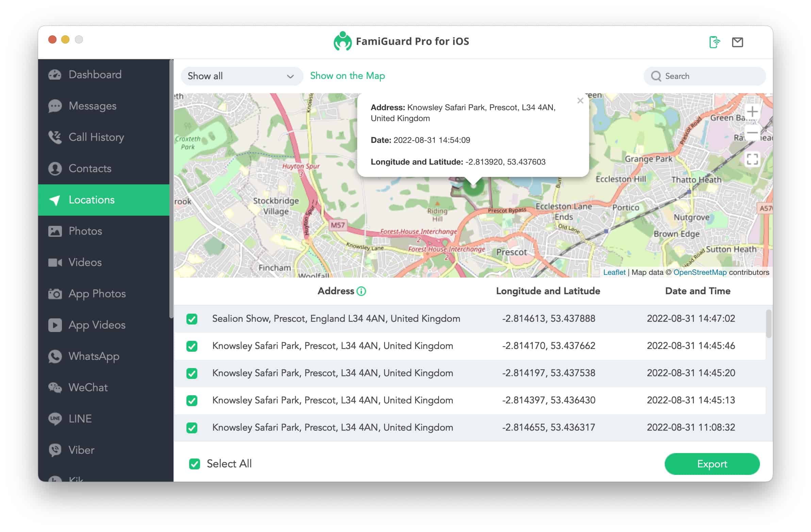
Task: Click coordinates -2.814170, 53.437662
Action: (x=549, y=346)
